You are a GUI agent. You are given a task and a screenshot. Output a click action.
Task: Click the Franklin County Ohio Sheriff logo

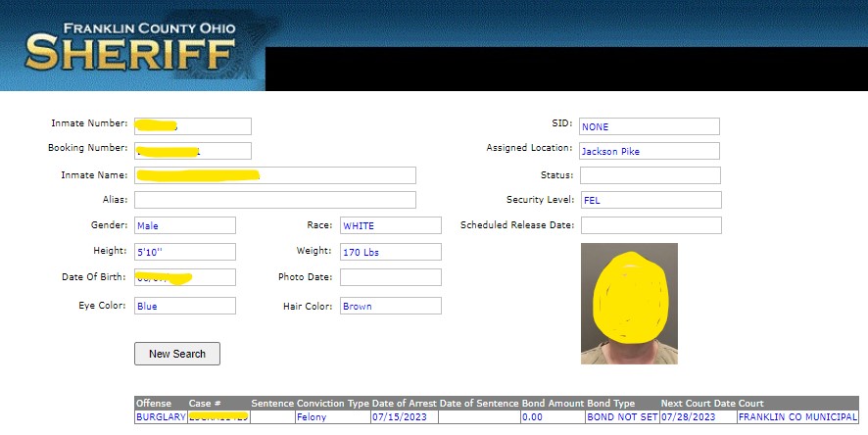130,49
